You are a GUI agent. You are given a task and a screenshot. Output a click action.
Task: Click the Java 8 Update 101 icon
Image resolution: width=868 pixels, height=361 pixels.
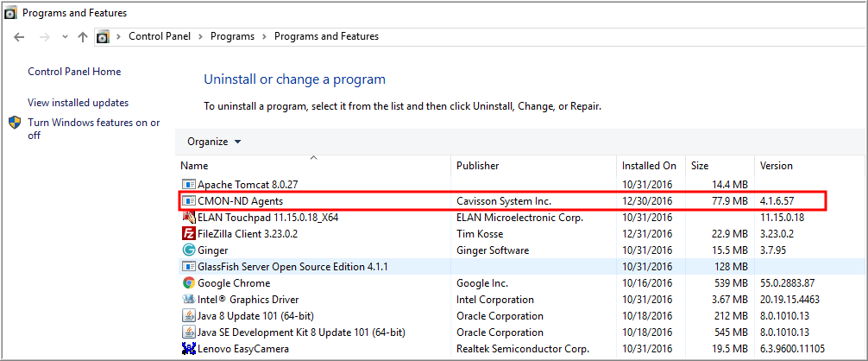[x=189, y=316]
